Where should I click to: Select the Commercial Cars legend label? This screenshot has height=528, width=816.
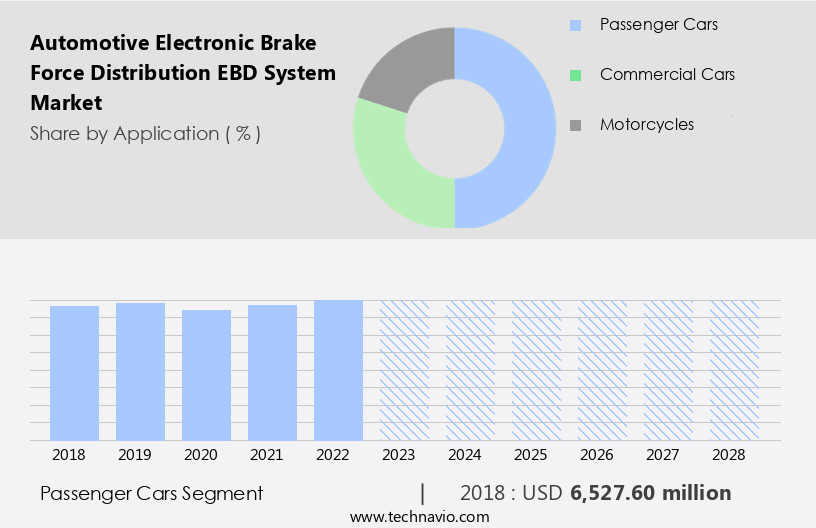click(667, 74)
